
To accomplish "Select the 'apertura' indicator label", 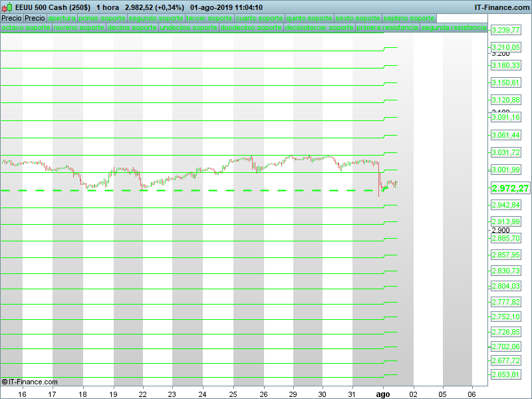I will tap(62, 19).
